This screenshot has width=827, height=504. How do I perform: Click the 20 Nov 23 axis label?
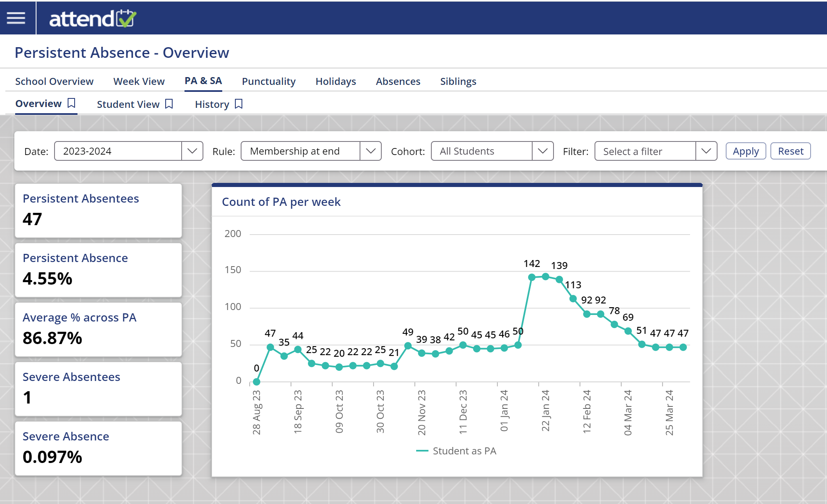(x=421, y=413)
